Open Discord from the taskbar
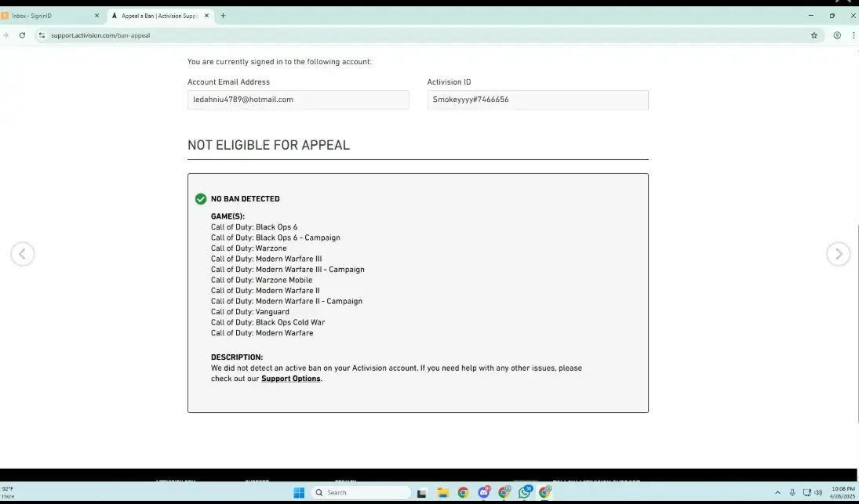This screenshot has width=859, height=504. 484,492
